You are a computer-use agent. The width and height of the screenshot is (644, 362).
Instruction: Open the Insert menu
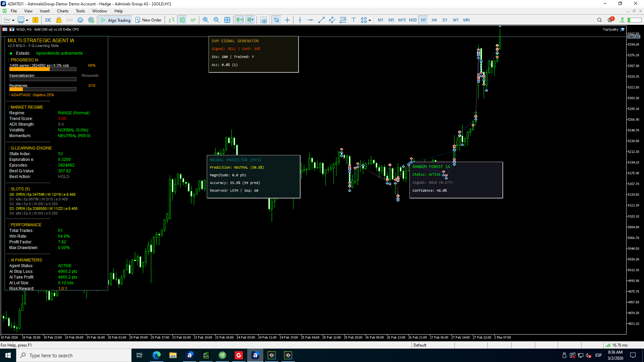pos(45,11)
